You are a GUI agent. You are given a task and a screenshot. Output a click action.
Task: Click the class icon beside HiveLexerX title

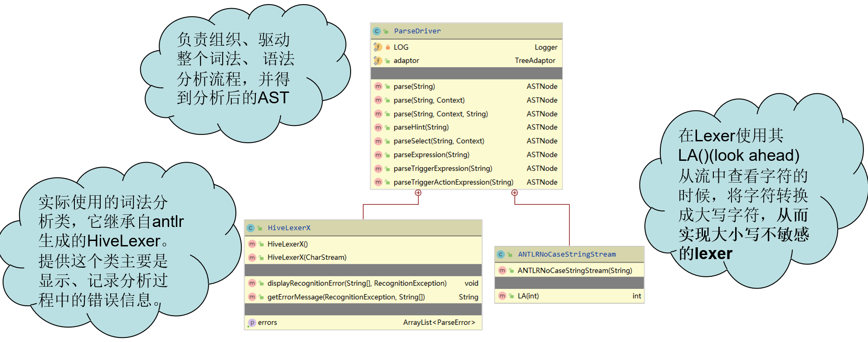pos(251,228)
